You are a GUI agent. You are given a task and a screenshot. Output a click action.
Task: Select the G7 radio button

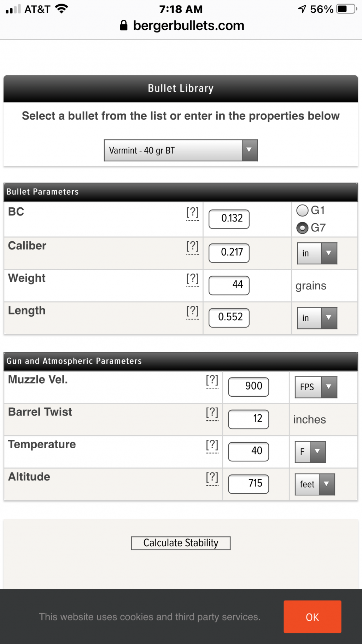(302, 228)
